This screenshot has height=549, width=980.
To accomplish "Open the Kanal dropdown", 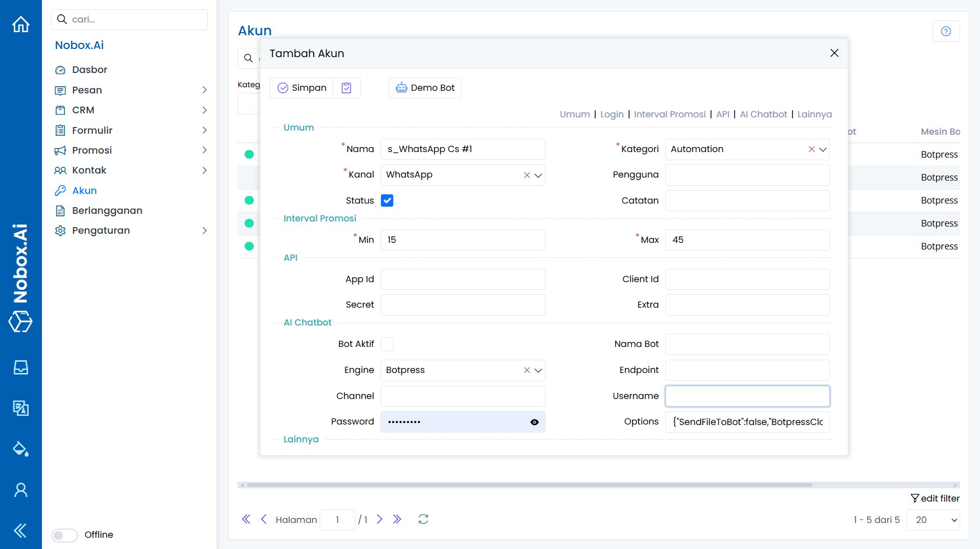I will 538,175.
